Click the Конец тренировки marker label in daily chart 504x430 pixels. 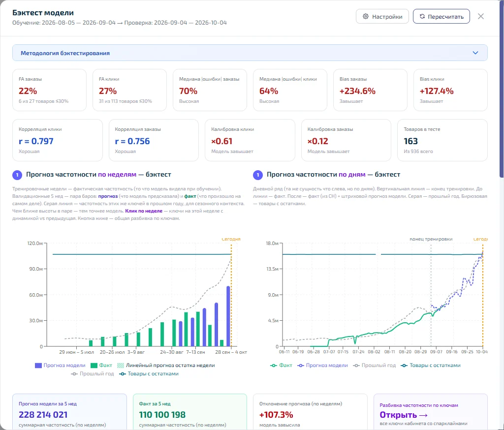click(431, 239)
